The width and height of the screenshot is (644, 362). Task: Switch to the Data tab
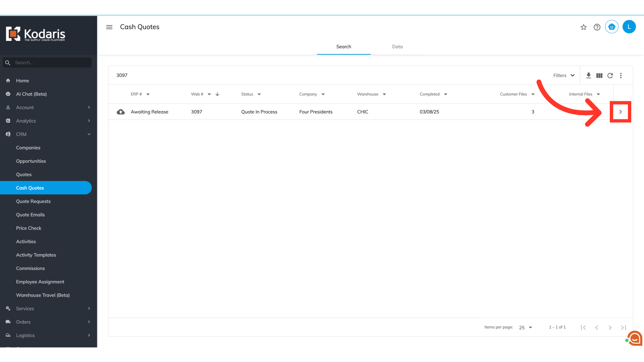[x=397, y=47]
